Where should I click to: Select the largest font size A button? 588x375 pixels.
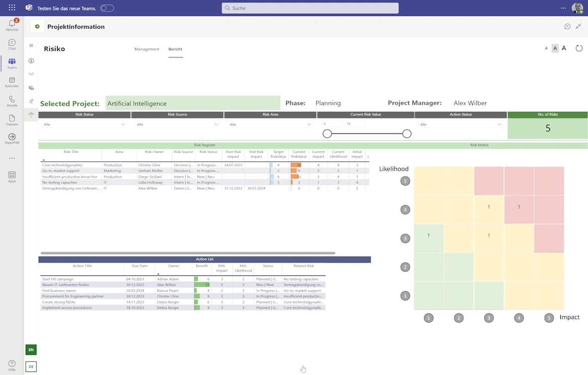(x=564, y=48)
